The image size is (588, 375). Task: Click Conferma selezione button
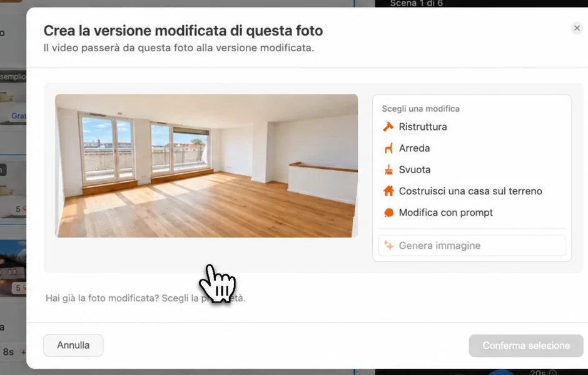[525, 346]
